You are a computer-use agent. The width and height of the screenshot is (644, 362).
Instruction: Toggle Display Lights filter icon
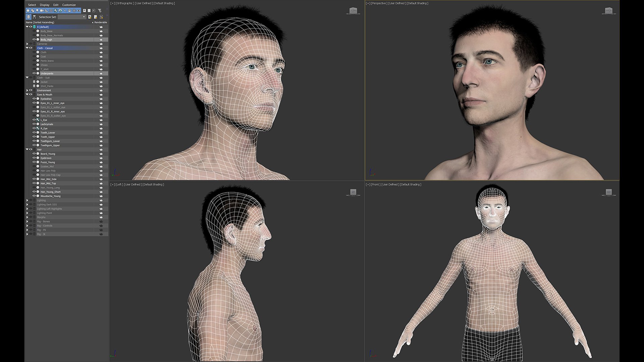tap(37, 11)
